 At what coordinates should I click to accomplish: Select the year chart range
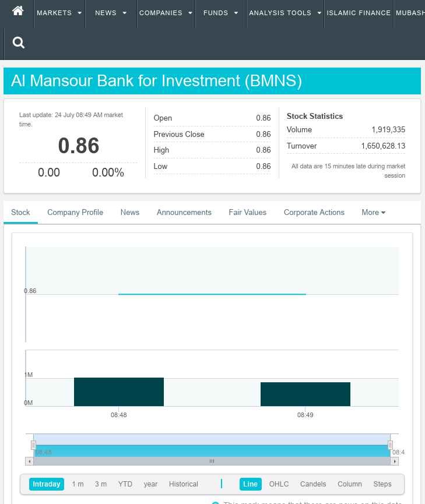(150, 484)
